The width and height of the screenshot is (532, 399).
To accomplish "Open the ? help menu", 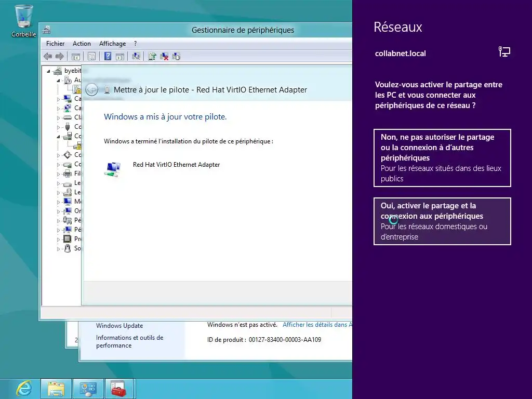I will [136, 44].
